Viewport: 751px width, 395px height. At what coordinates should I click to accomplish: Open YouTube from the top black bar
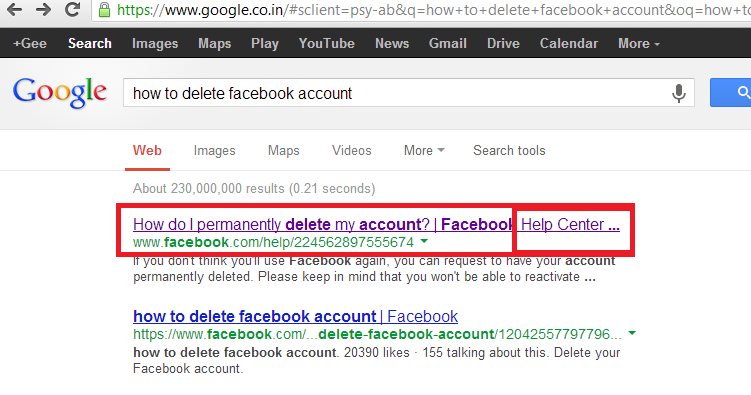pyautogui.click(x=327, y=44)
